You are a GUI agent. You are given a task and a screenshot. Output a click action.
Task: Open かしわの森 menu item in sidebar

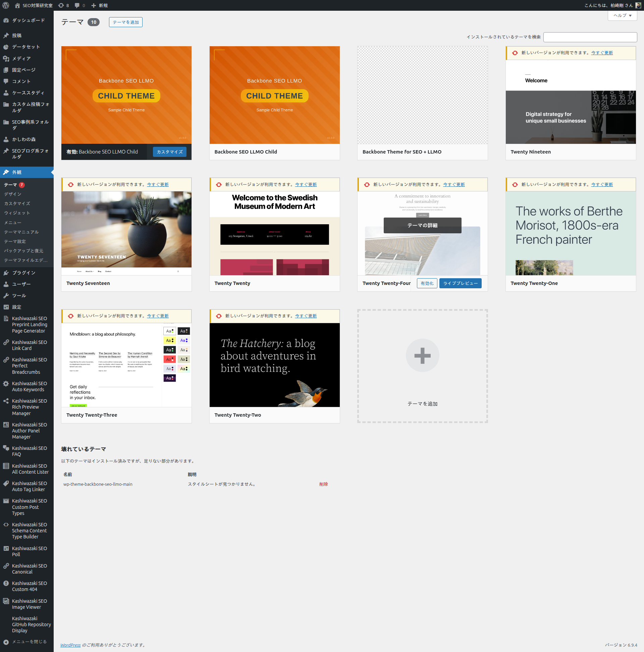tap(27, 139)
